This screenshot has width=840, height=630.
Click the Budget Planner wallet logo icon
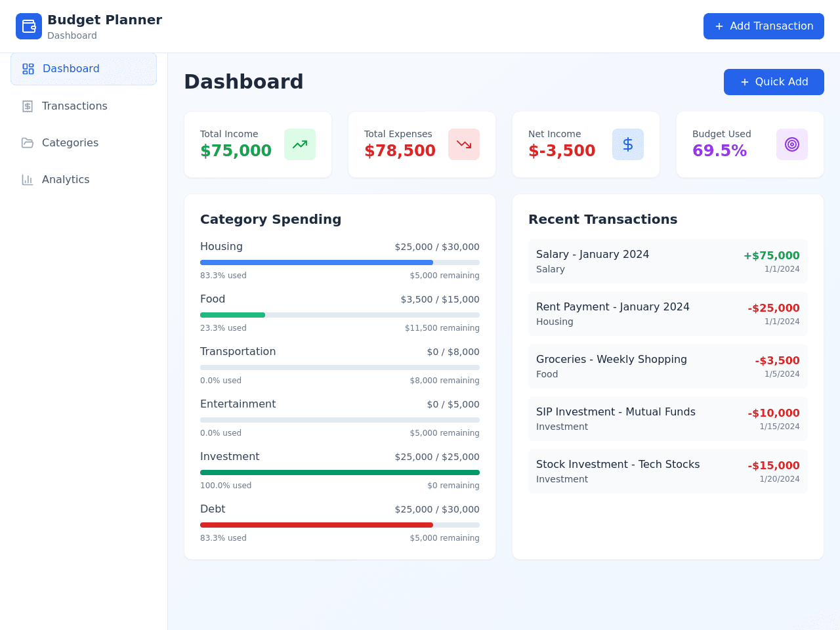29,26
